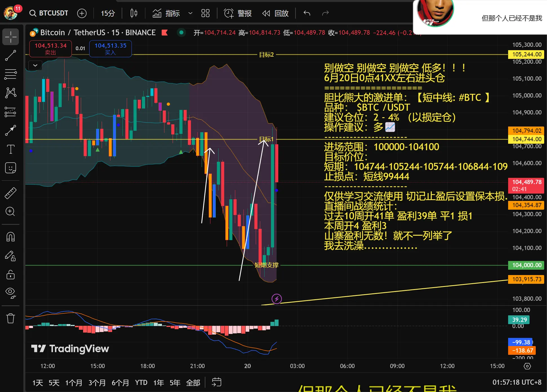Click the lightning event marker on chart
The width and height of the screenshot is (547, 392).
point(277,299)
